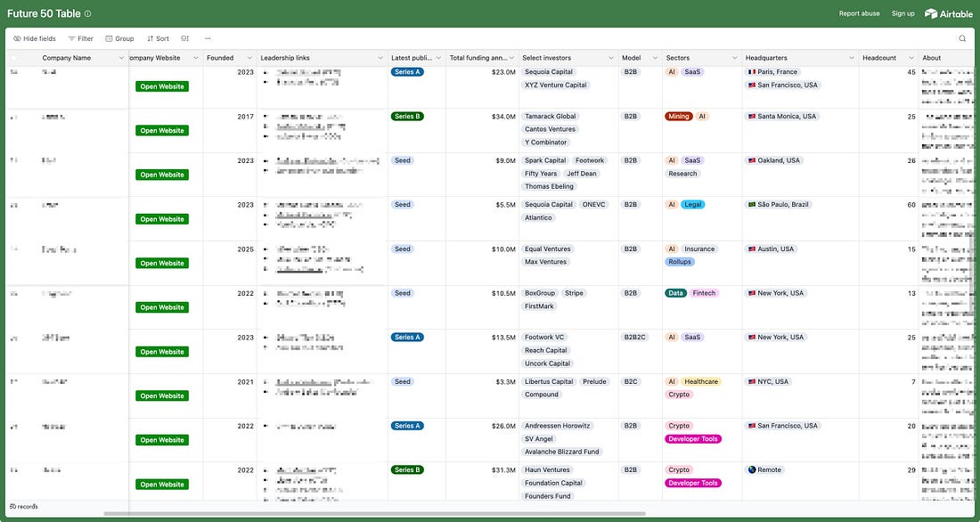Click the 50 records status text
Viewport: 980px width, 522px height.
click(x=24, y=506)
